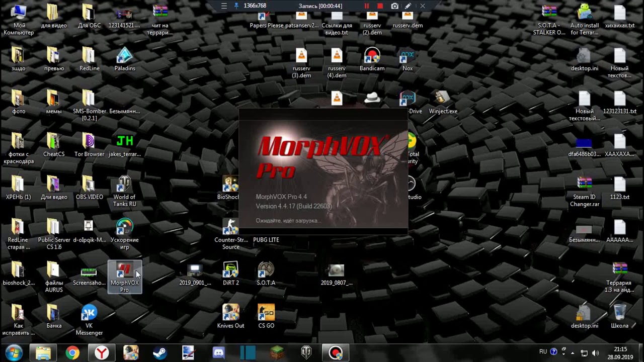
Task: Select the S.O.T.A - STALKER O... archive
Action: pos(549,20)
